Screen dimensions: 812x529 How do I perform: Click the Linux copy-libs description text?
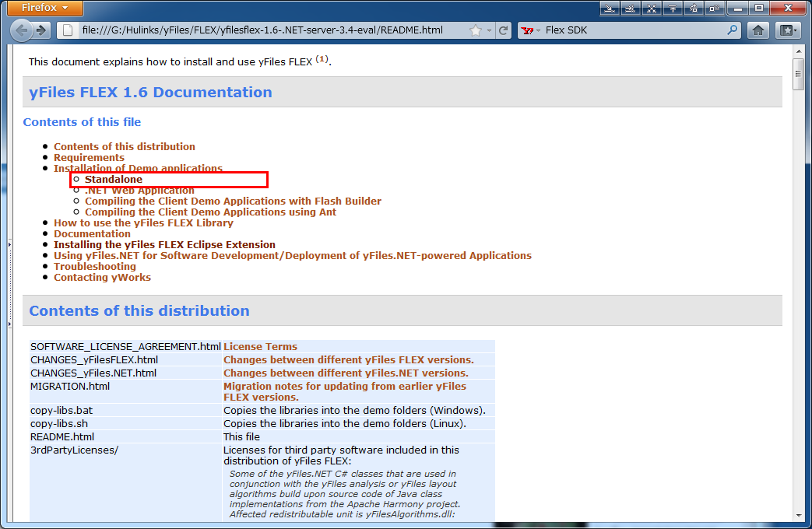pyautogui.click(x=345, y=423)
